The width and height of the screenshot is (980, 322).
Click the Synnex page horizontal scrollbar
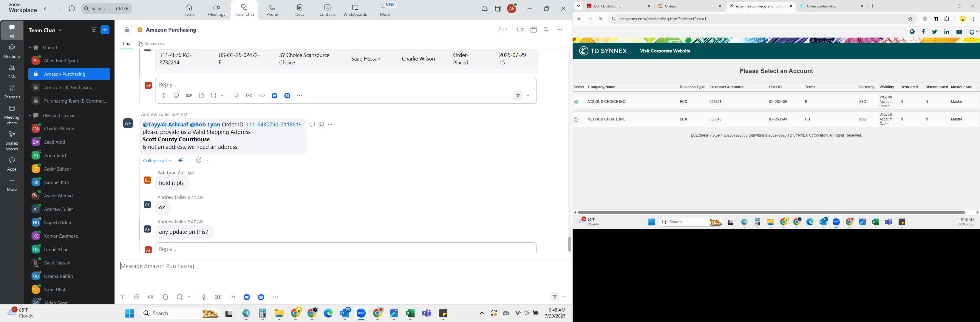click(x=771, y=213)
